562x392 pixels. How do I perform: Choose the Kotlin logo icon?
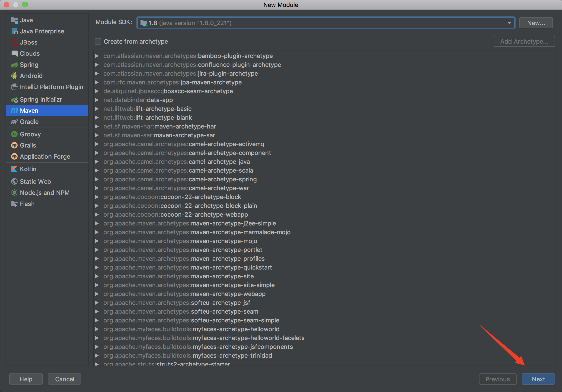[x=14, y=169]
